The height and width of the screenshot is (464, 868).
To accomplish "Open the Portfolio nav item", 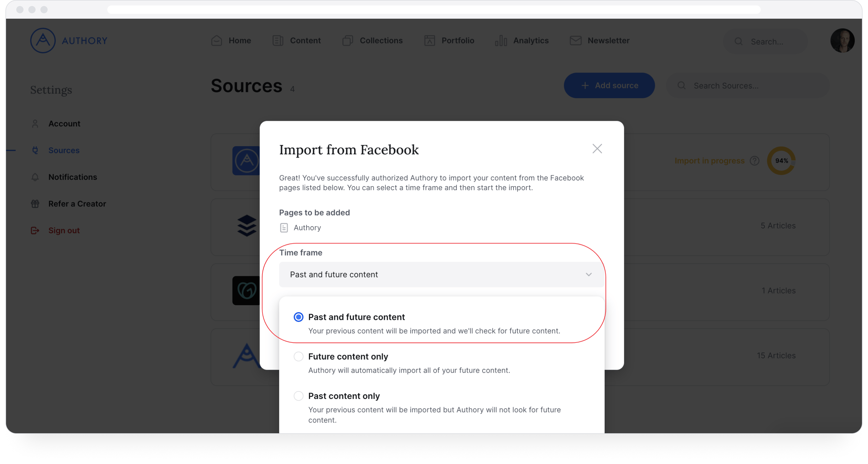I will (x=449, y=40).
